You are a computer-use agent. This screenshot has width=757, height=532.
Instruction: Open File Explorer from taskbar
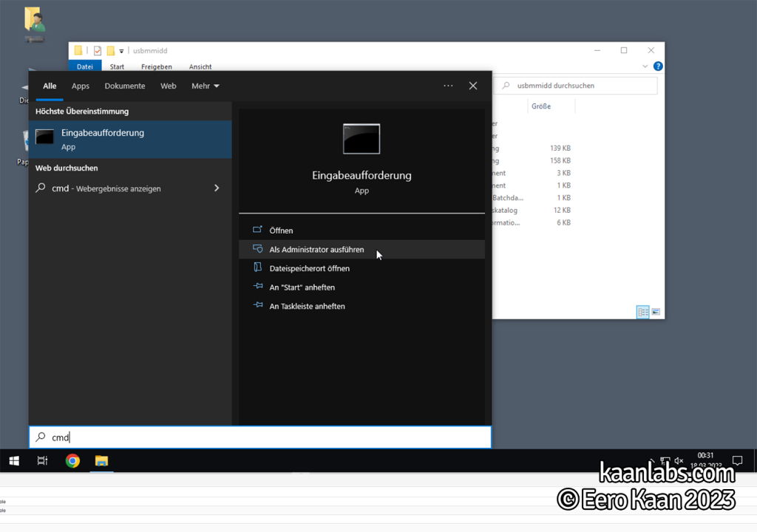click(101, 461)
